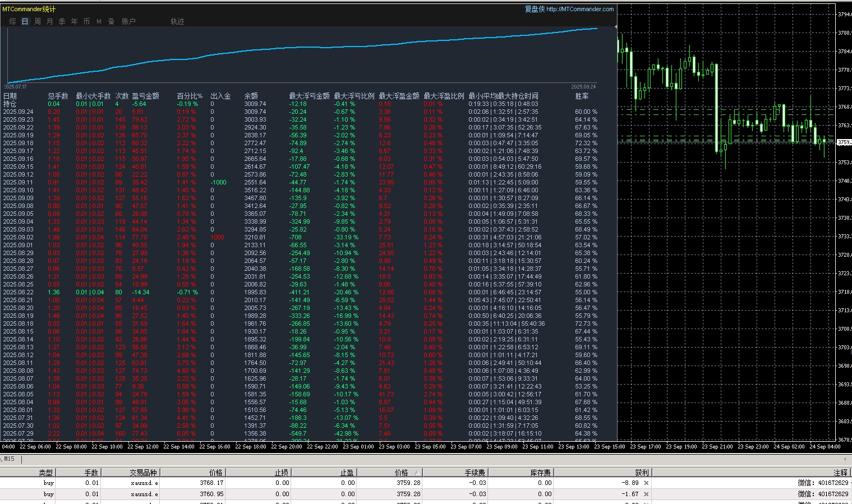Select the 轨迹 track tab
Image resolution: width=852 pixels, height=504 pixels.
177,21
